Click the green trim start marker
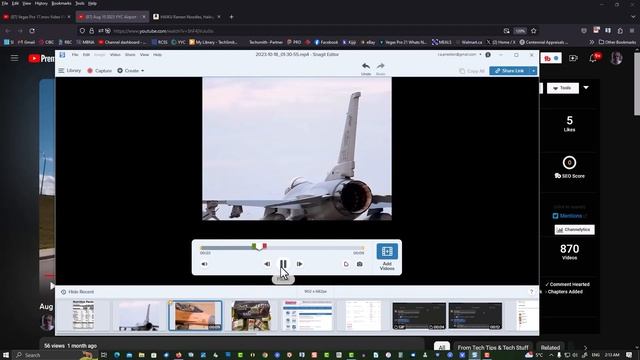This screenshot has height=360, width=640. pos(254,246)
